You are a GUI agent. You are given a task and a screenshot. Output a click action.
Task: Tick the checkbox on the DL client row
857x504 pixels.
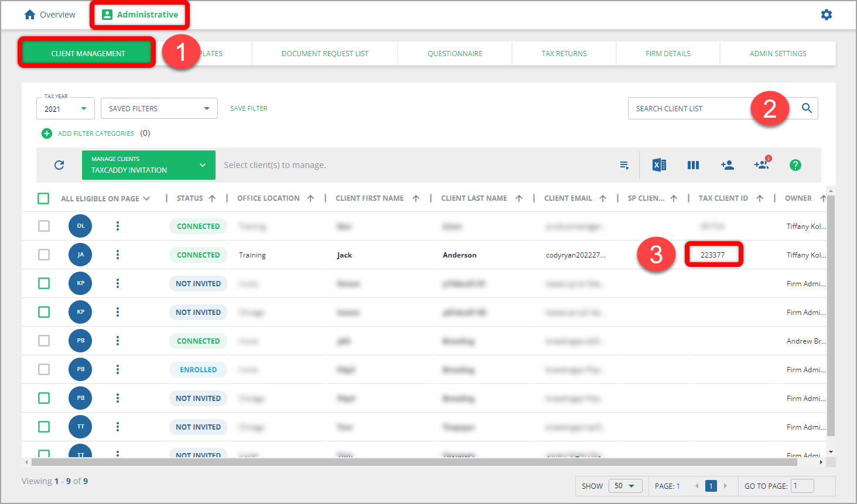[x=44, y=226]
